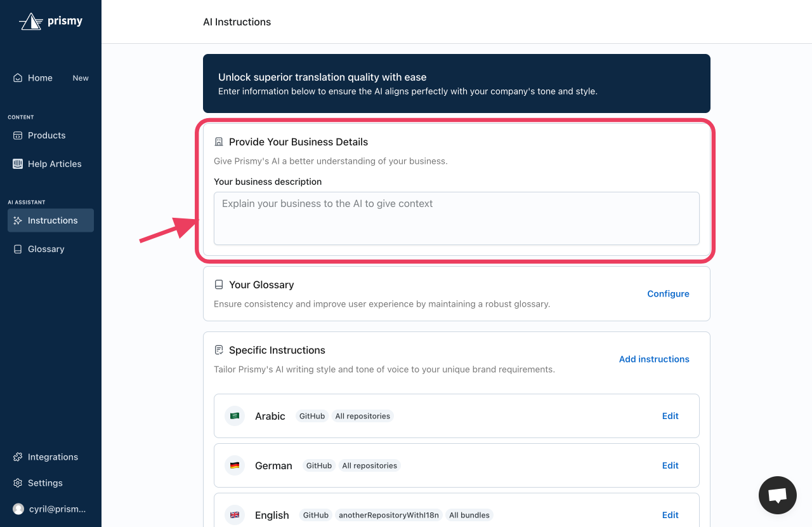The width and height of the screenshot is (812, 527).
Task: Click the building icon beside Business Details
Action: click(219, 142)
